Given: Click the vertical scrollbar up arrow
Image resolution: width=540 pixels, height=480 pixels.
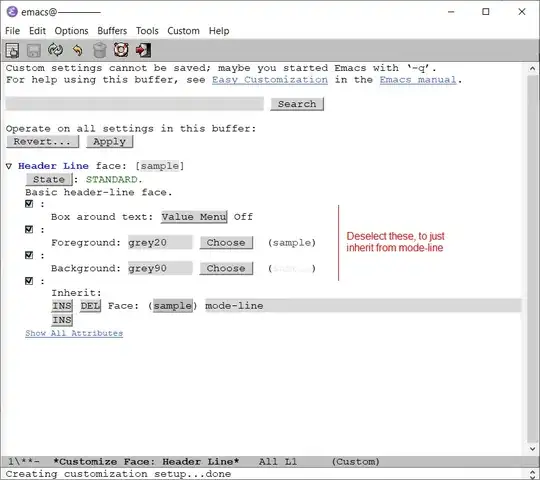Looking at the screenshot, I should point(532,69).
